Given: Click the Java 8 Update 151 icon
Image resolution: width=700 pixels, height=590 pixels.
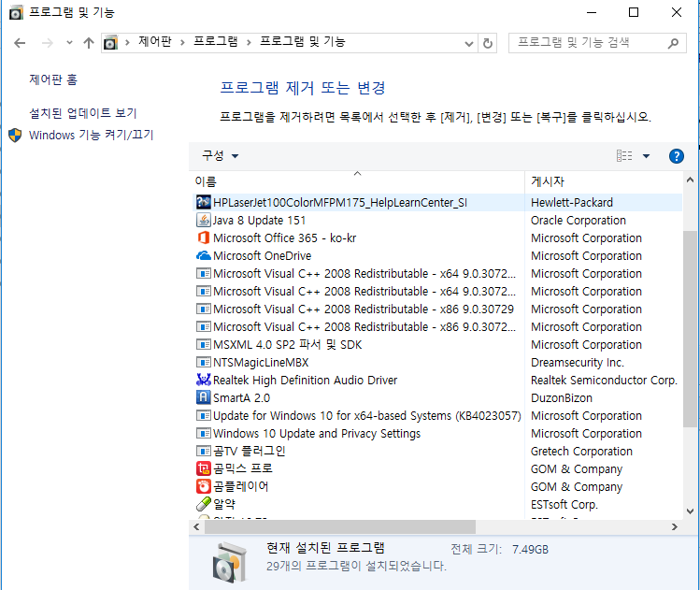Looking at the screenshot, I should point(204,220).
